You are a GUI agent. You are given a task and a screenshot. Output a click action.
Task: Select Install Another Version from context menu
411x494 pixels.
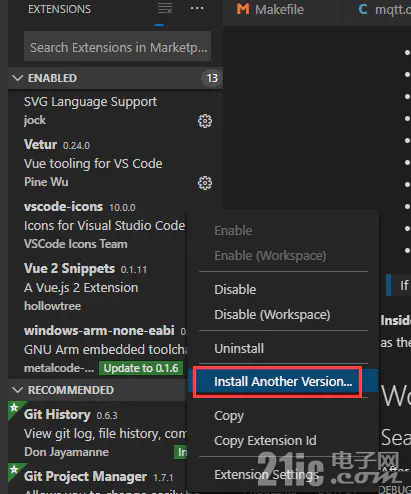283,382
